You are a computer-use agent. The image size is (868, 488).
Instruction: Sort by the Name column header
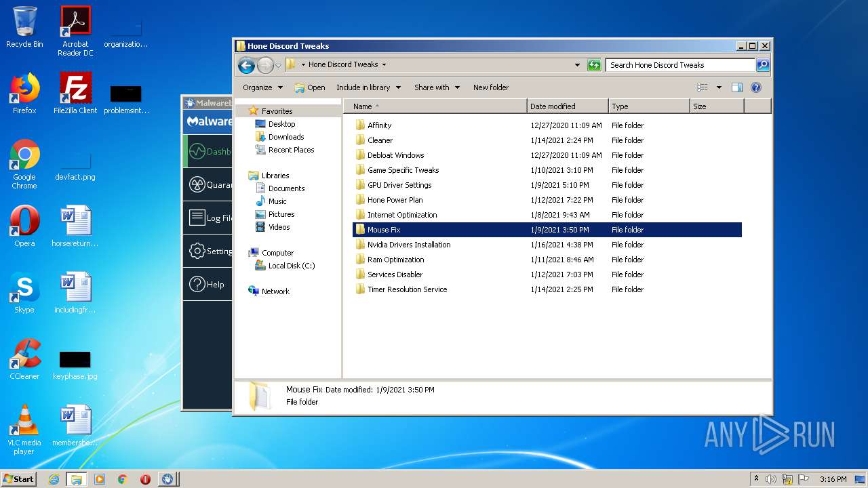tap(435, 106)
